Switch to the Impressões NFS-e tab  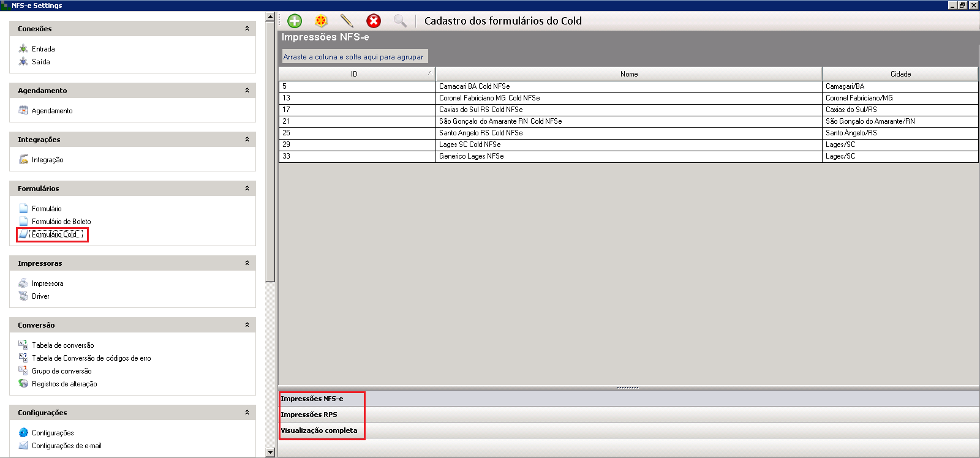click(x=629, y=399)
